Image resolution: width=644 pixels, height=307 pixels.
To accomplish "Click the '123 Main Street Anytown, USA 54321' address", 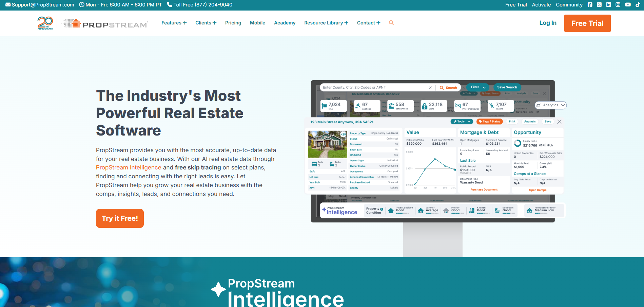I will pos(342,122).
